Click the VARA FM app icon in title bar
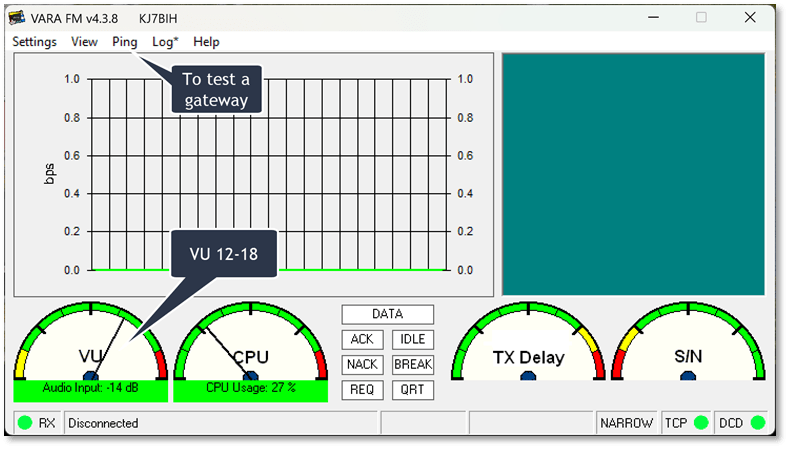789x449 pixels. [16, 17]
